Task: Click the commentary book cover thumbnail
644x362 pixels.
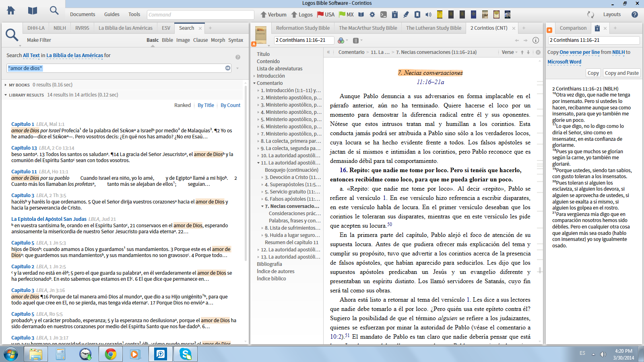Action: (261, 34)
